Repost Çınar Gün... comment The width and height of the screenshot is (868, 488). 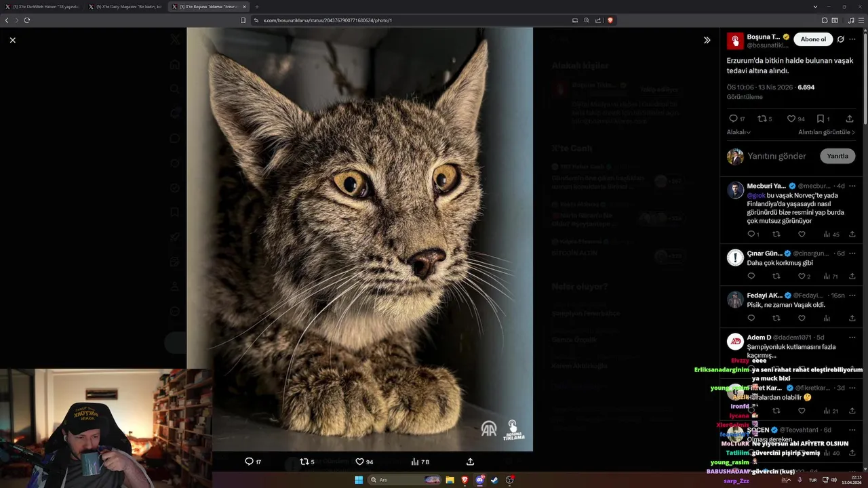[776, 277]
